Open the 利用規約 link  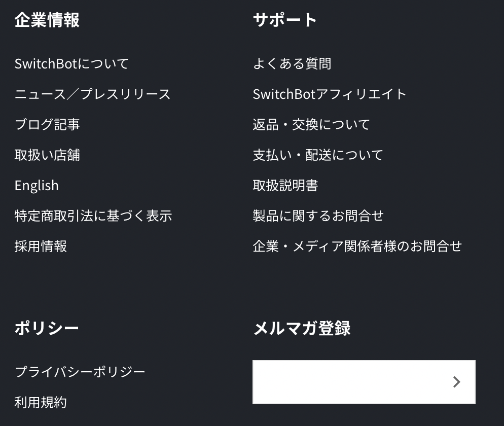pyautogui.click(x=41, y=403)
